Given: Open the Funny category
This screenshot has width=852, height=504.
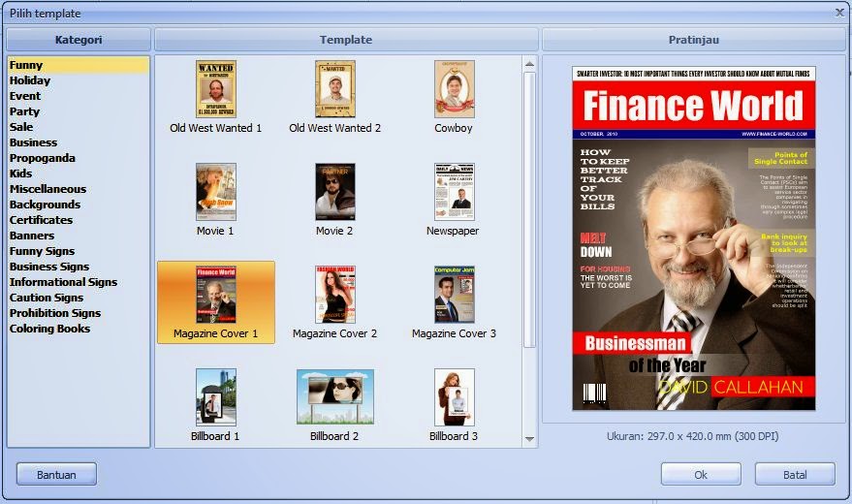Looking at the screenshot, I should [x=79, y=65].
